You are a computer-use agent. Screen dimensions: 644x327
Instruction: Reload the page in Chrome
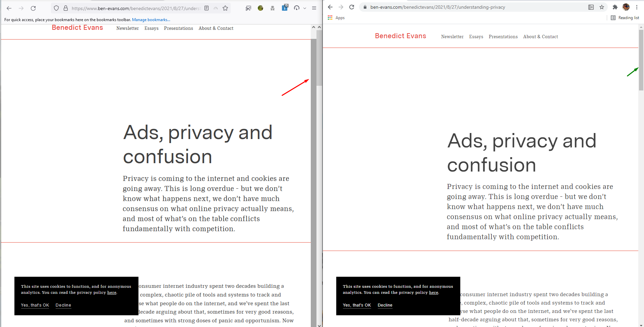[351, 7]
